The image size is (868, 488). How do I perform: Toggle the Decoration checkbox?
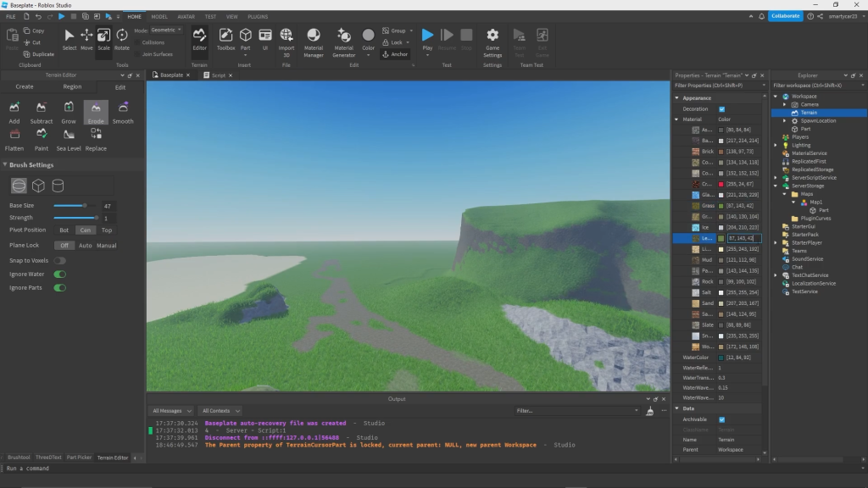tap(722, 109)
